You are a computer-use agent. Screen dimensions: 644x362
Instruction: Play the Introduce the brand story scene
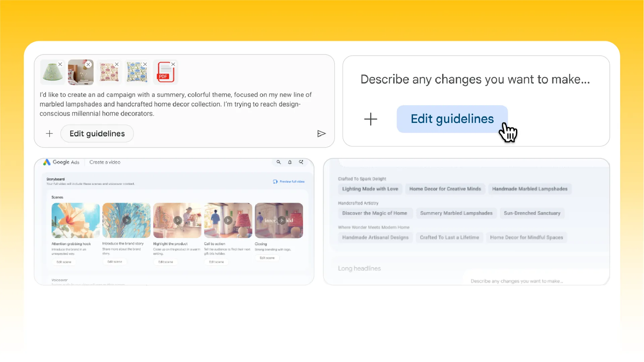coord(126,220)
